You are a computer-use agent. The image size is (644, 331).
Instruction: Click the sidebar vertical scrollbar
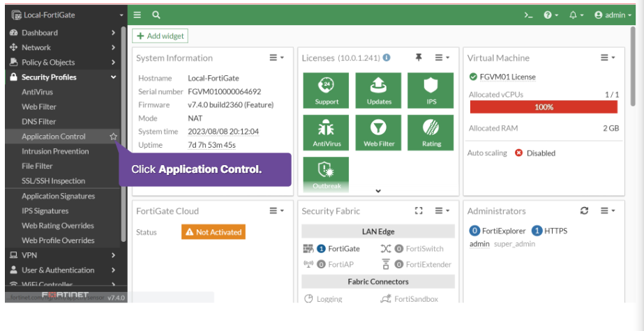pos(123,134)
